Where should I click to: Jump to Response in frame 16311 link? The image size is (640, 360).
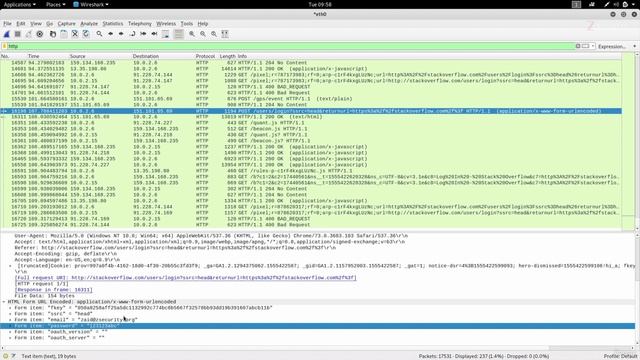(53, 290)
